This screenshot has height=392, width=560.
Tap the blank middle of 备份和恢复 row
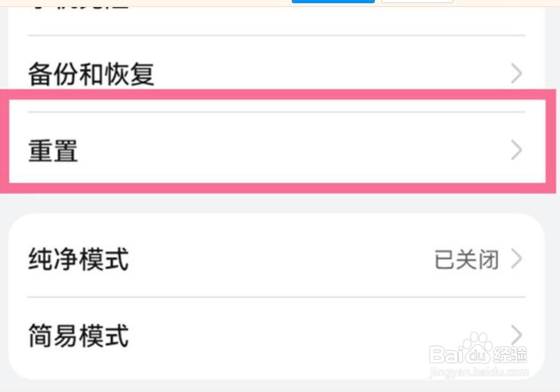(319, 74)
